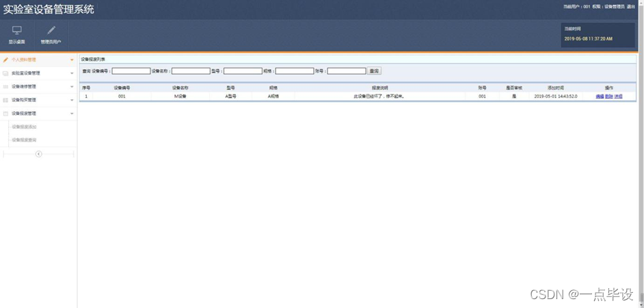The width and height of the screenshot is (644, 308).
Task: Expand the 实验室设备管理 menu arrow
Action: point(72,73)
